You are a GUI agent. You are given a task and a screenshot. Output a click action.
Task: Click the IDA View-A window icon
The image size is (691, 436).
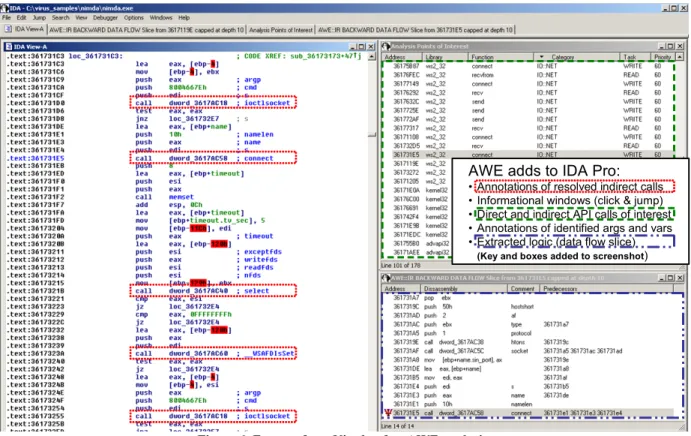pos(8,46)
